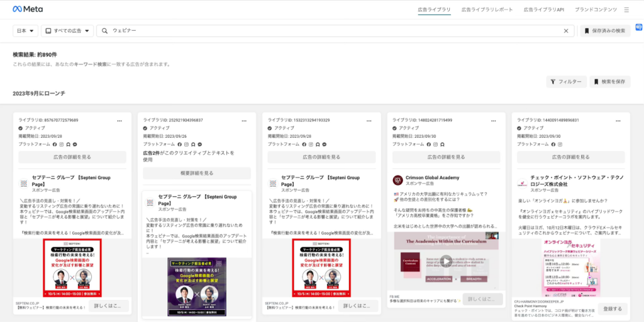Click 概要詳細を見る button on second ad
Viewport: 644px width, 322px height.
(197, 173)
